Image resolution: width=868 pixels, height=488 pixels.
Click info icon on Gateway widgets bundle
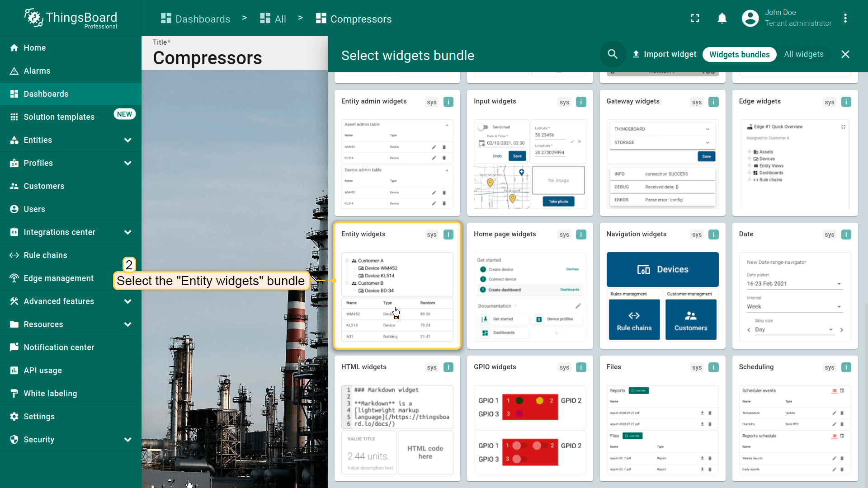click(713, 102)
